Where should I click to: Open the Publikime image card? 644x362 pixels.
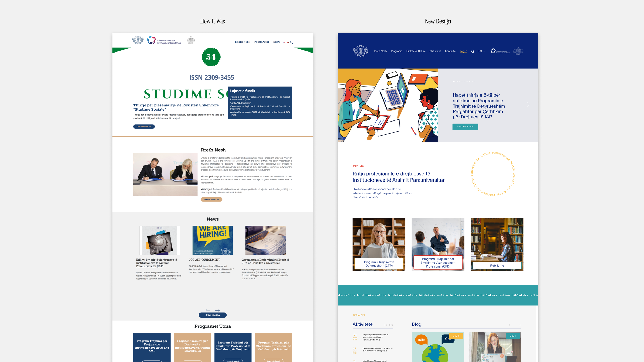pyautogui.click(x=497, y=244)
